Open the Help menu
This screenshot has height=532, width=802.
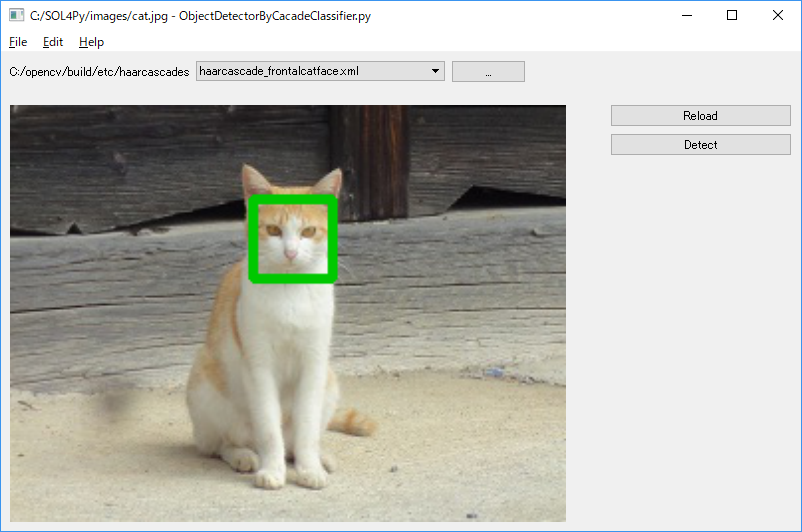[x=91, y=42]
